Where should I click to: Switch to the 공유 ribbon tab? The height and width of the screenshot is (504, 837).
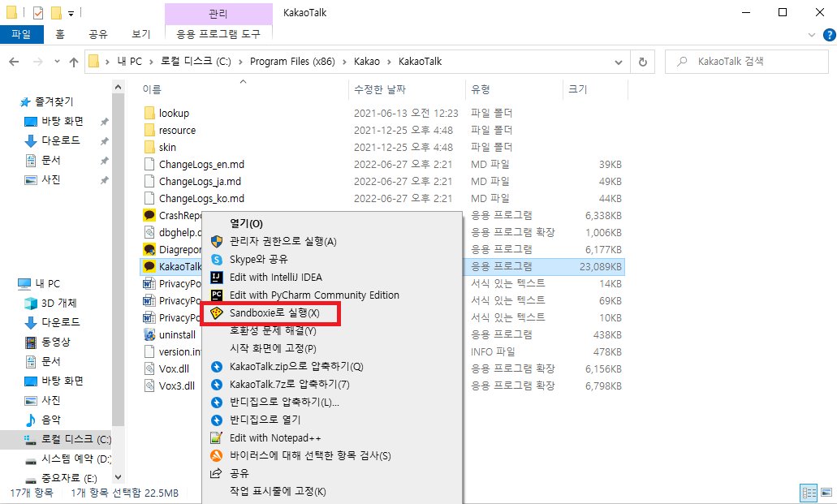pyautogui.click(x=98, y=34)
